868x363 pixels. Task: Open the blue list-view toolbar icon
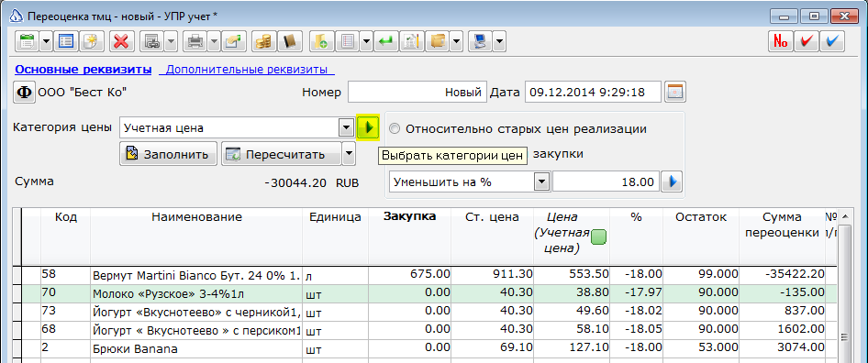point(66,41)
